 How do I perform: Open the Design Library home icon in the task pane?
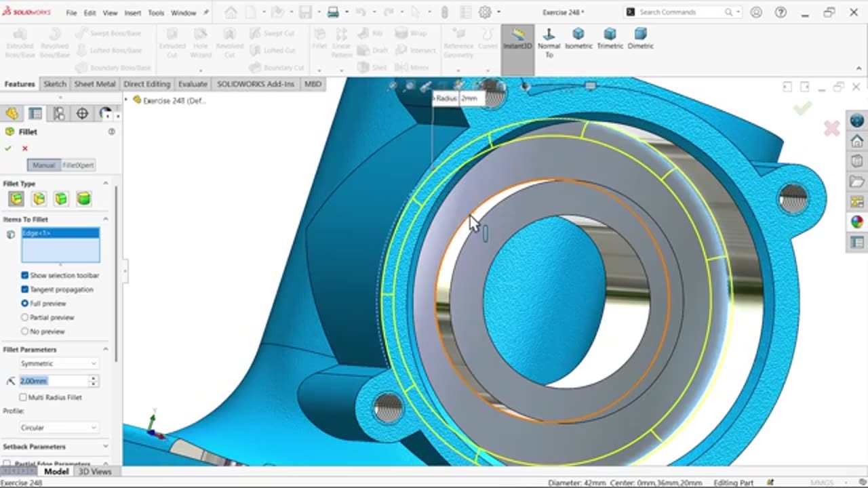pyautogui.click(x=857, y=141)
